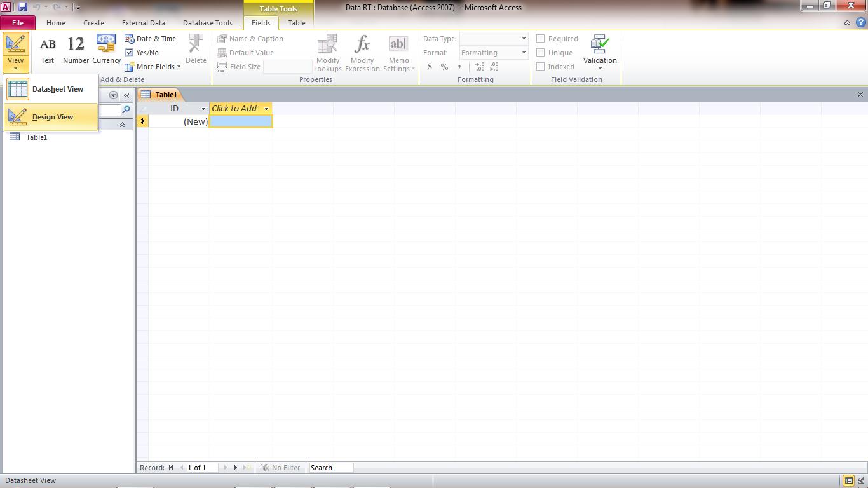868x488 pixels.
Task: Switch to the Home ribbon tab
Action: 56,23
